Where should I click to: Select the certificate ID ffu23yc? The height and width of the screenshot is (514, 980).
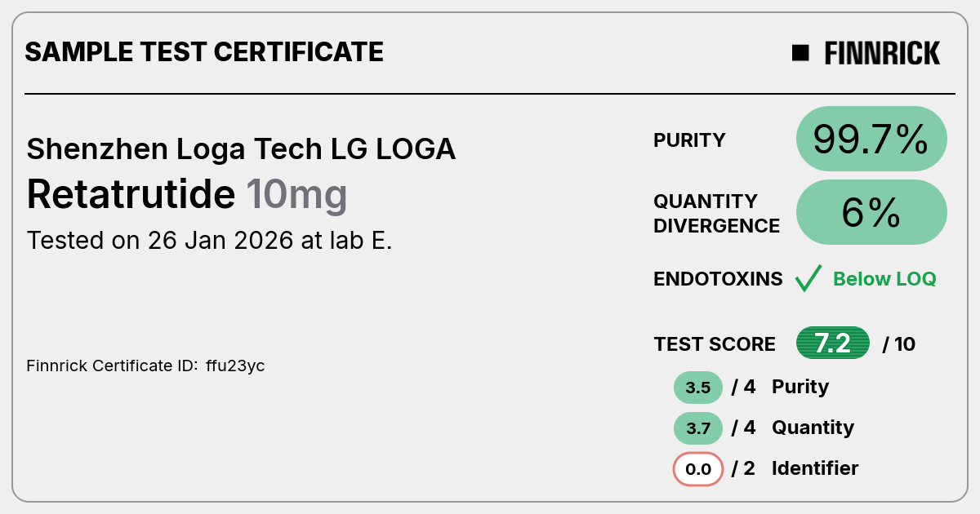click(235, 366)
